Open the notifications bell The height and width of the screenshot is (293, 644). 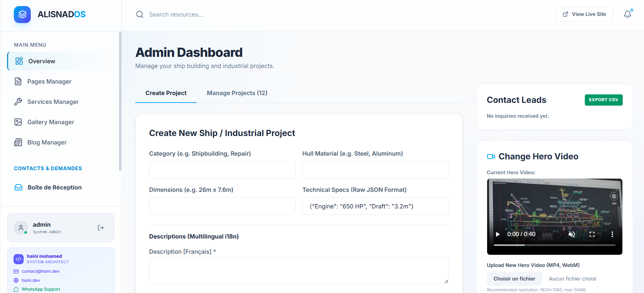627,14
